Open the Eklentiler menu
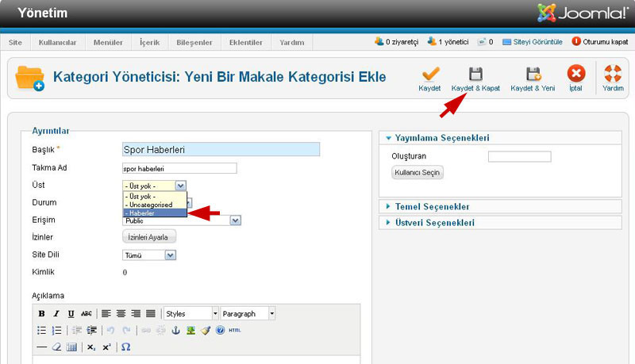The height and width of the screenshot is (364, 635). [246, 43]
